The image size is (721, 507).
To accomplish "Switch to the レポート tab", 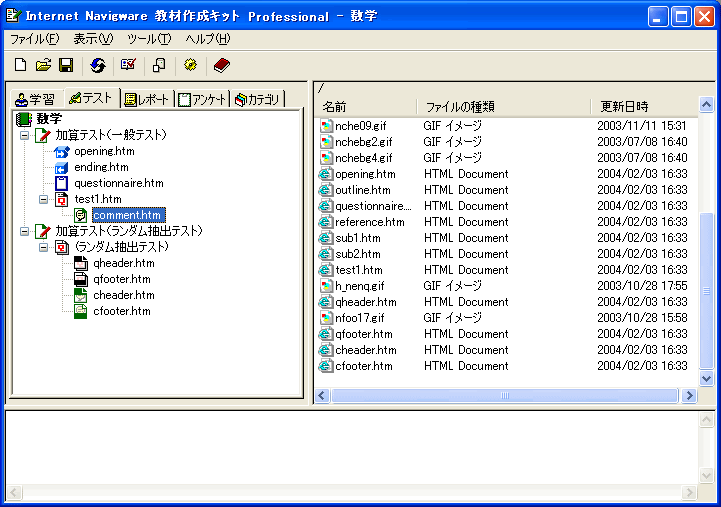I will tap(147, 99).
